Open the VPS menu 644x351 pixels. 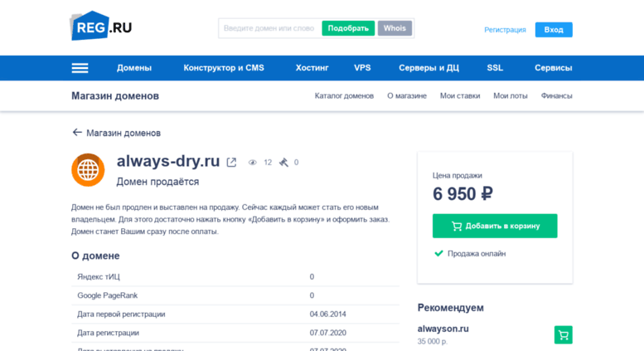(362, 68)
